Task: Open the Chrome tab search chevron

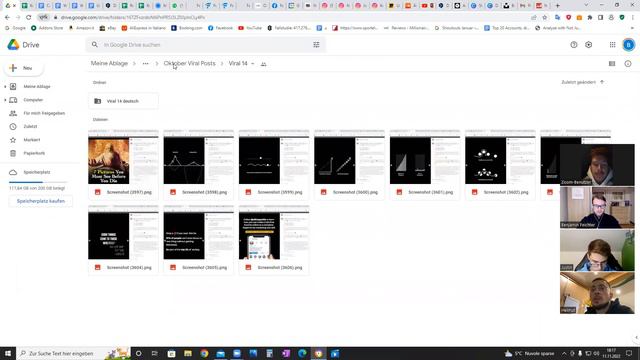Action: pyautogui.click(x=586, y=6)
